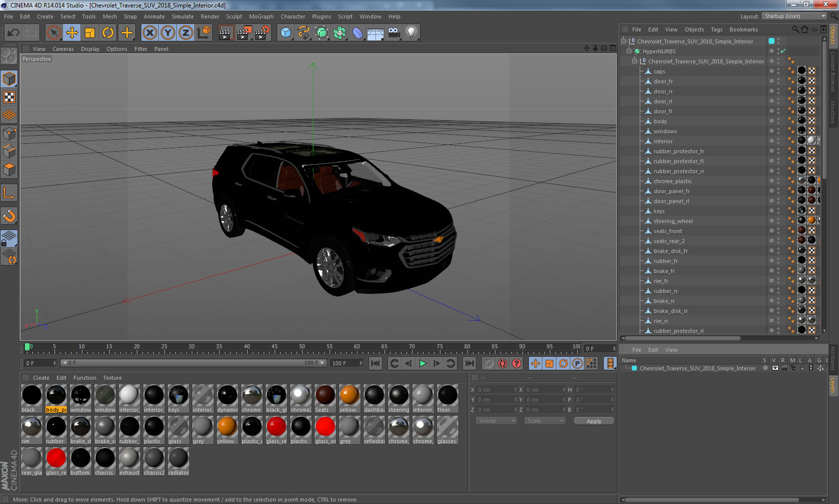The width and height of the screenshot is (839, 504).
Task: Add a floor/sky environment object
Action: pyautogui.click(x=376, y=33)
